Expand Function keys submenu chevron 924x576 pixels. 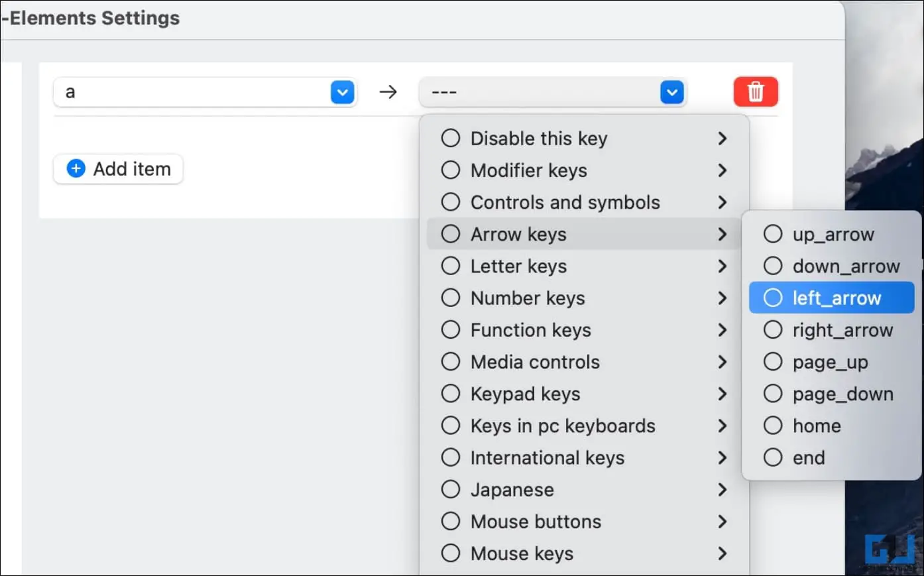tap(722, 330)
